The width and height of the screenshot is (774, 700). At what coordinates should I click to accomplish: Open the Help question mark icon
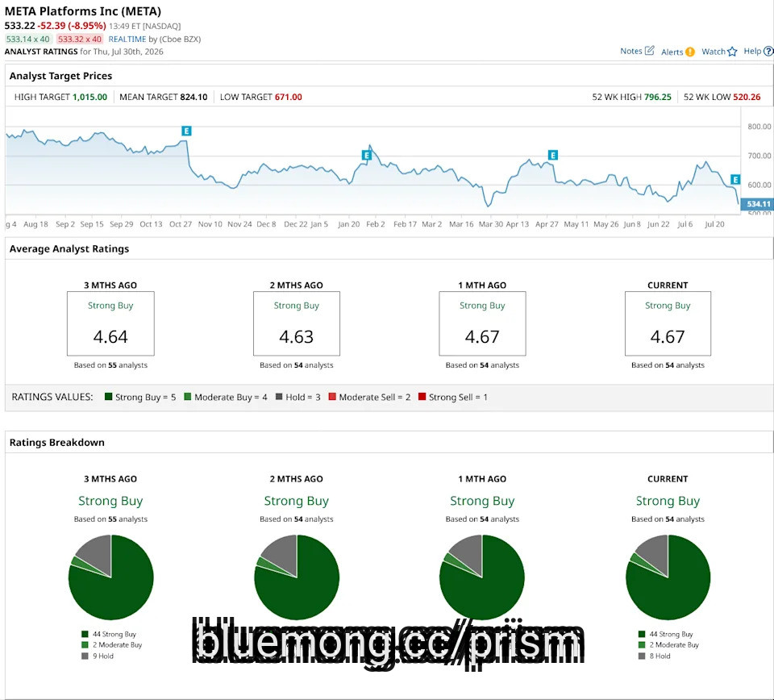pyautogui.click(x=768, y=51)
